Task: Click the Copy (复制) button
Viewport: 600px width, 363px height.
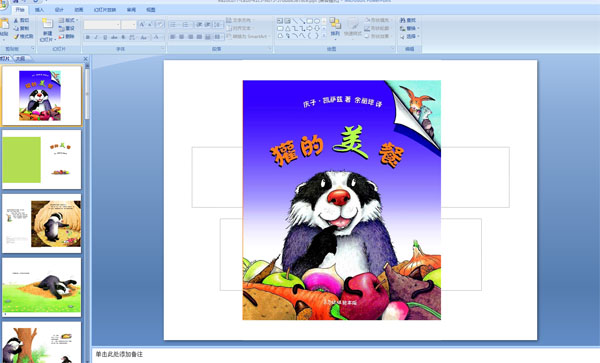Action: click(21, 29)
